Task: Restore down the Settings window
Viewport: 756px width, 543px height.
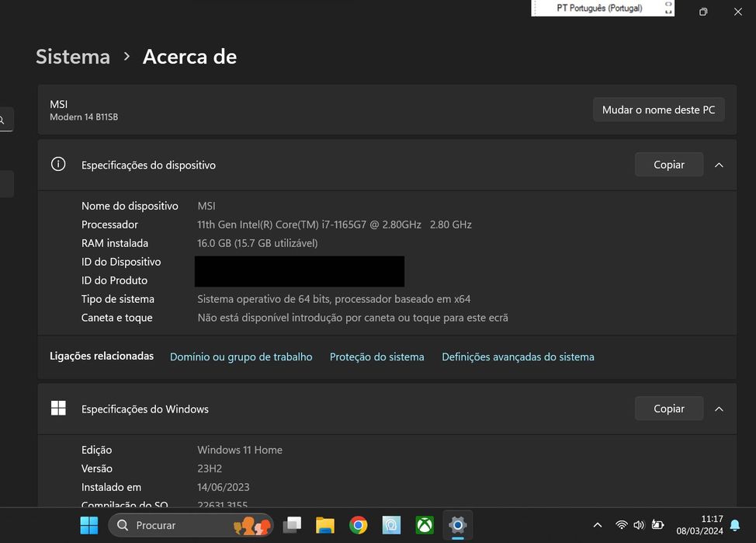Action: (x=703, y=12)
